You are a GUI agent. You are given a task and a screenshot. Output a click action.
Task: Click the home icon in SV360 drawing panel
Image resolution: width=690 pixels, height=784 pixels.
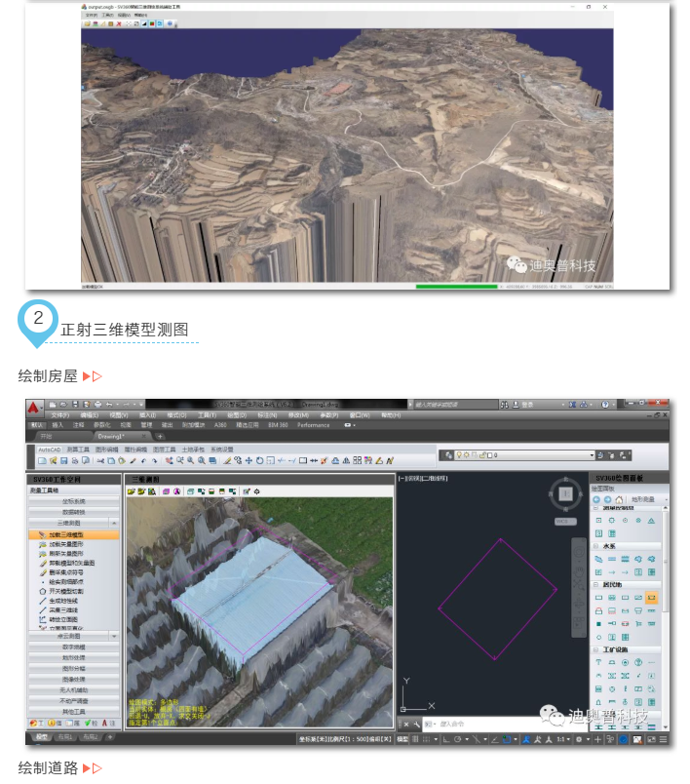click(x=619, y=499)
